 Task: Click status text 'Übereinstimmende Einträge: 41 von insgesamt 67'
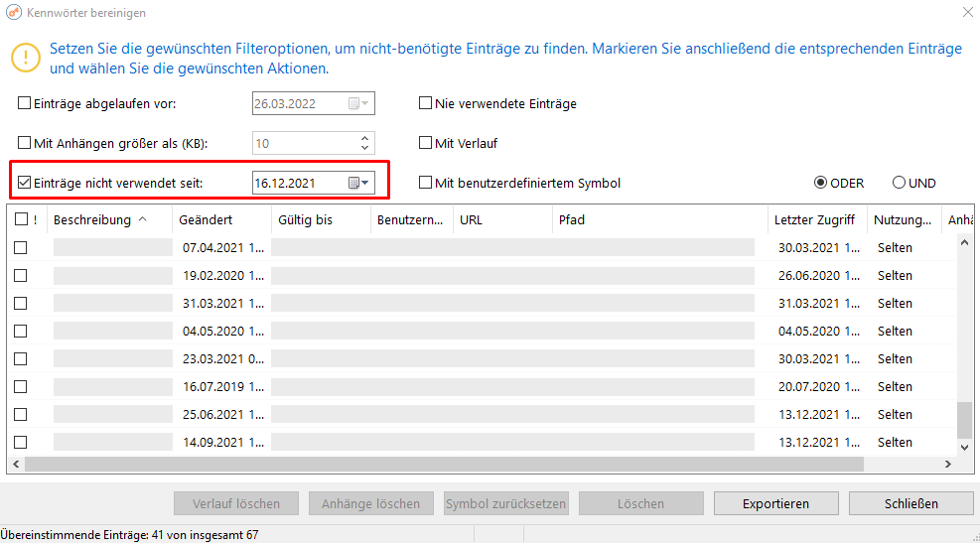coord(129,535)
